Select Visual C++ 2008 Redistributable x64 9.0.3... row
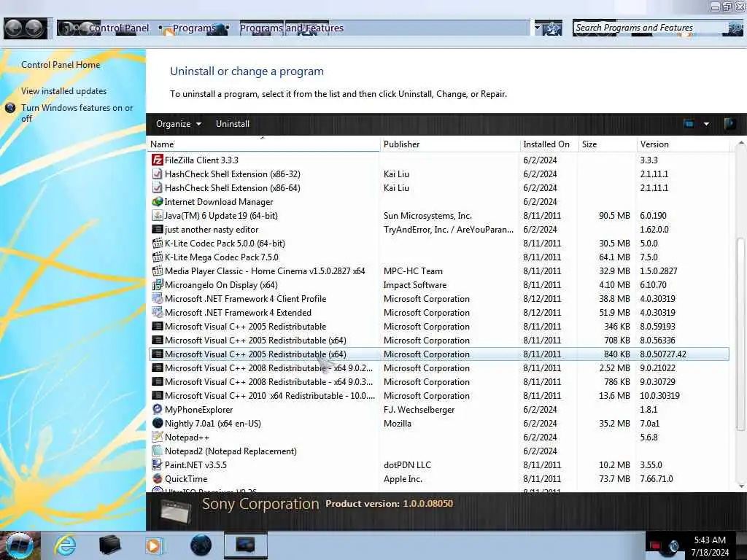This screenshot has width=747, height=560. [x=438, y=381]
